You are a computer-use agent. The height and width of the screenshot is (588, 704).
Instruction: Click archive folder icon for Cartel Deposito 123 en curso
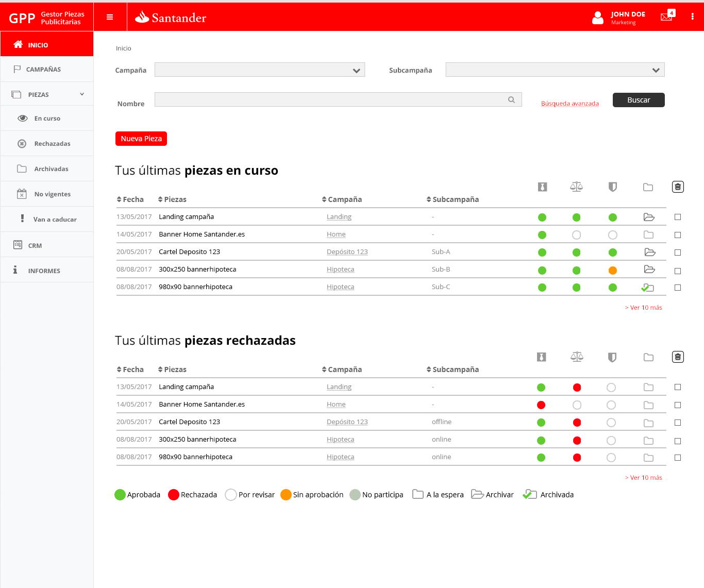coord(650,253)
